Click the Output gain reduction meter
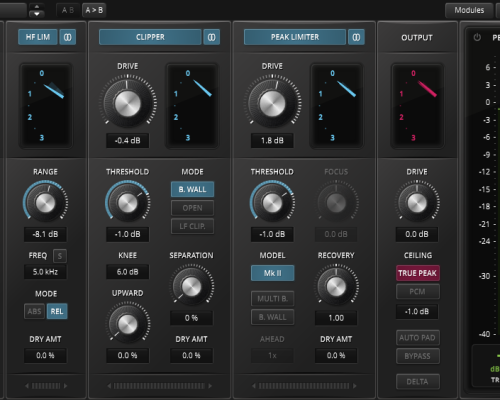This screenshot has width=500, height=400. pyautogui.click(x=417, y=106)
